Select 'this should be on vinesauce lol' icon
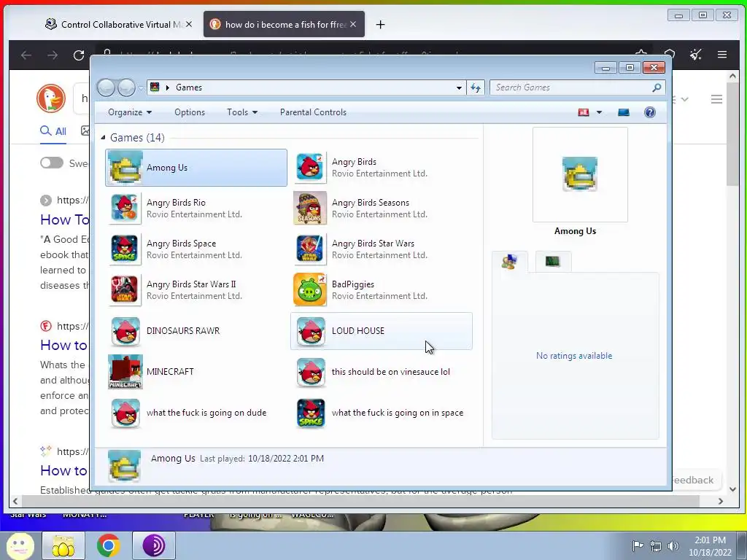 311,372
